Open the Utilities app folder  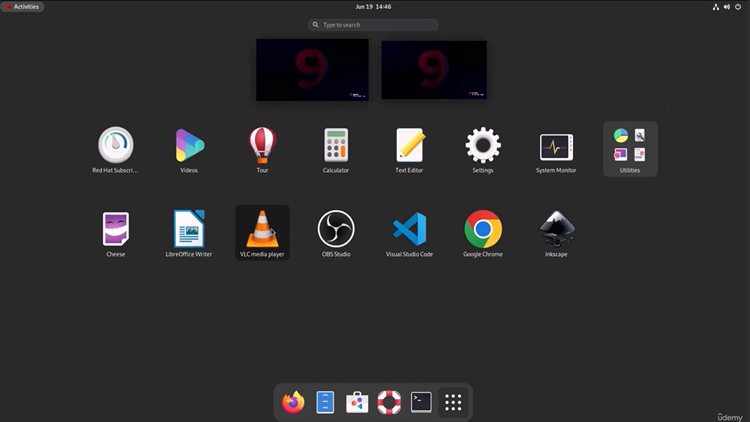pyautogui.click(x=630, y=149)
